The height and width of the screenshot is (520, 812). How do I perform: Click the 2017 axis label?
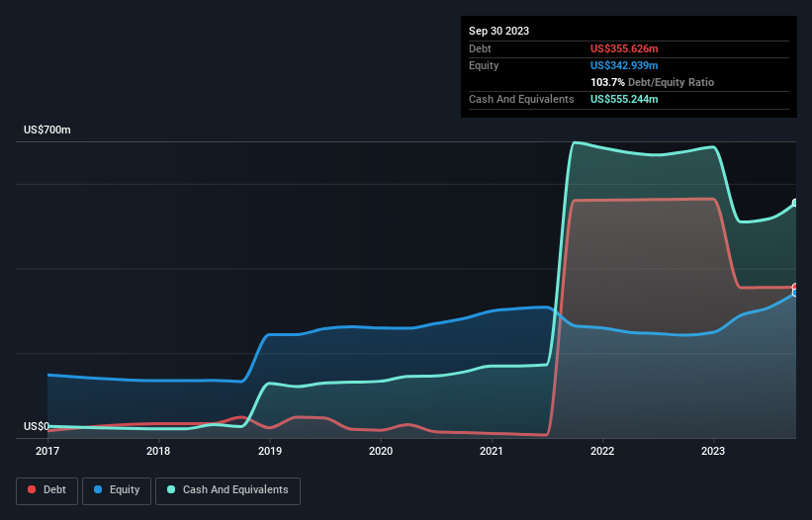47,451
